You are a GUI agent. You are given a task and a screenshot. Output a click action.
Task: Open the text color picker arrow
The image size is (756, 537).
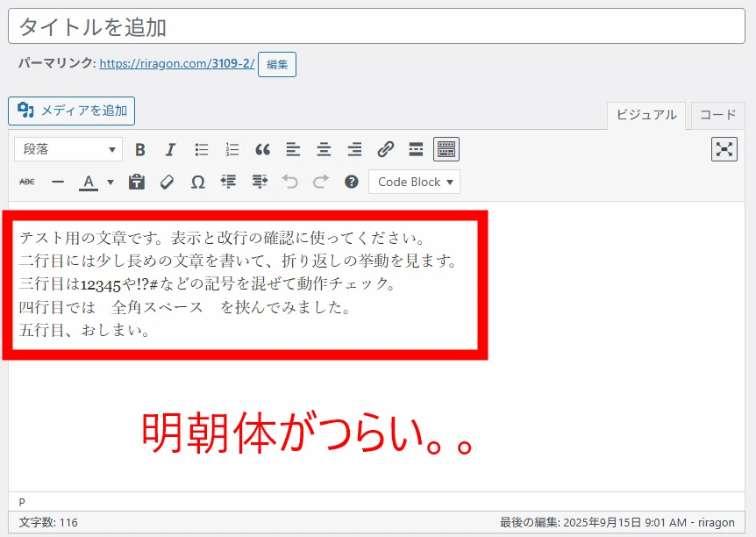(x=111, y=182)
